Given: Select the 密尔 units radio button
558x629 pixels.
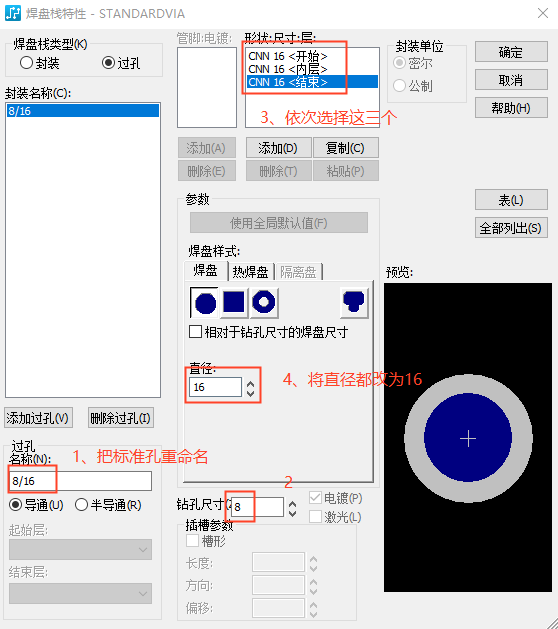Looking at the screenshot, I should click(400, 63).
